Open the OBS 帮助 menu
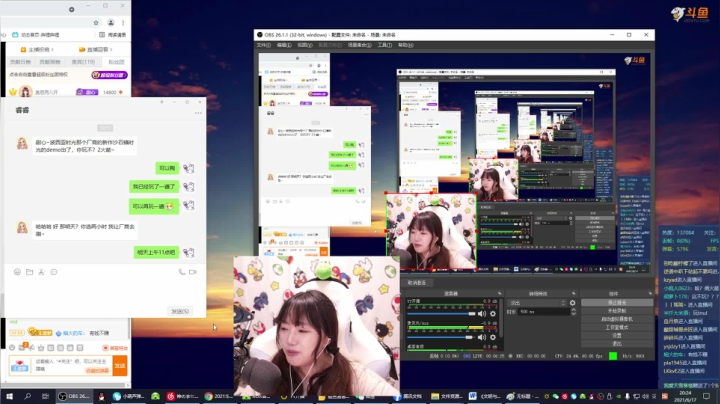The width and height of the screenshot is (720, 404). tap(405, 45)
